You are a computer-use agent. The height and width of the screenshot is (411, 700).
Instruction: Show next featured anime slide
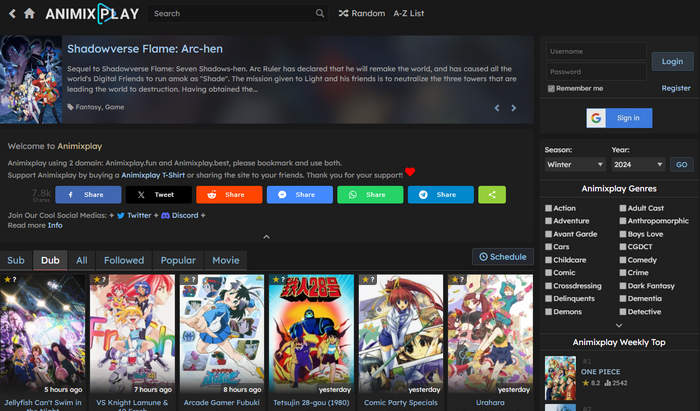(514, 108)
